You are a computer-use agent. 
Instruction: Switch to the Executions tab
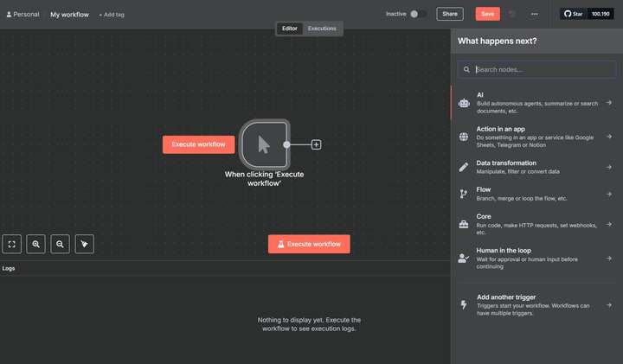pos(322,29)
